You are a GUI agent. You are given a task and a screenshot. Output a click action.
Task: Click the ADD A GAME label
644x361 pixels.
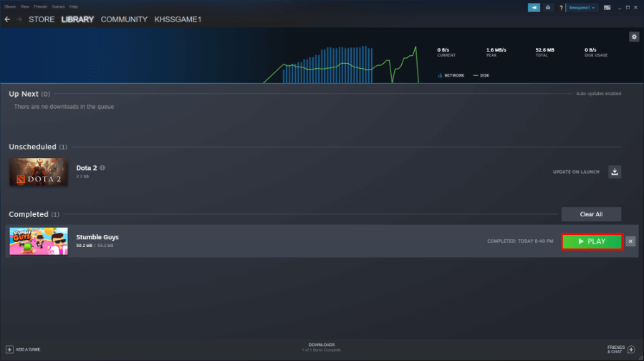click(x=28, y=350)
